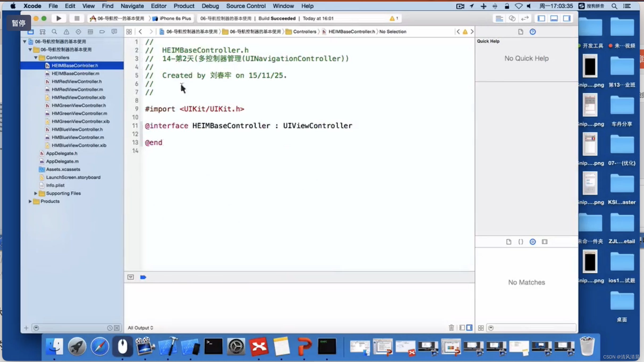Click the All Output filter dropdown

point(141,327)
